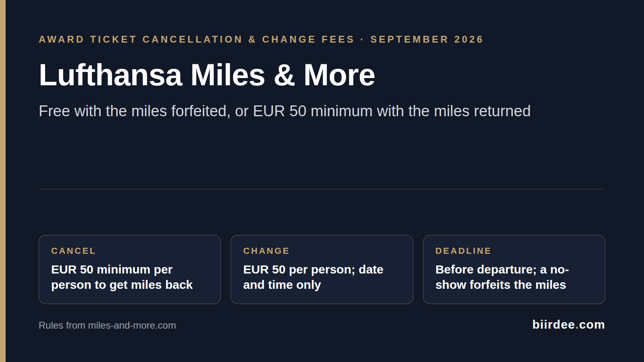Click 'show forfeits the miles' text
Viewport: 644px width, 362px height.
click(501, 285)
